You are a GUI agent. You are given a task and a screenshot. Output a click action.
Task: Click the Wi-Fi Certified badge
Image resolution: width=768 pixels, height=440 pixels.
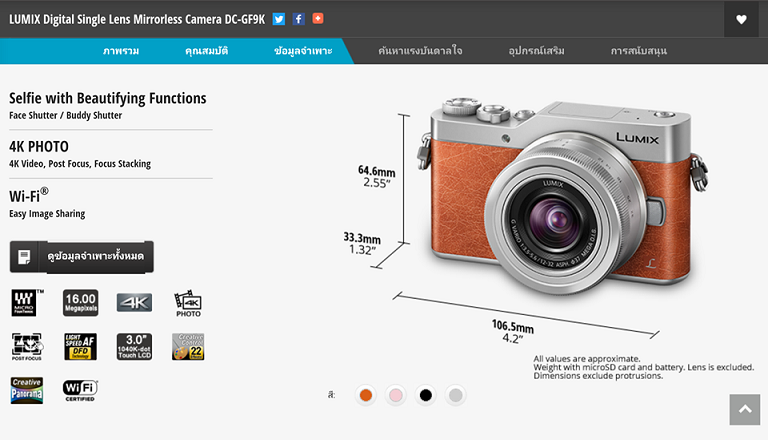pos(80,391)
